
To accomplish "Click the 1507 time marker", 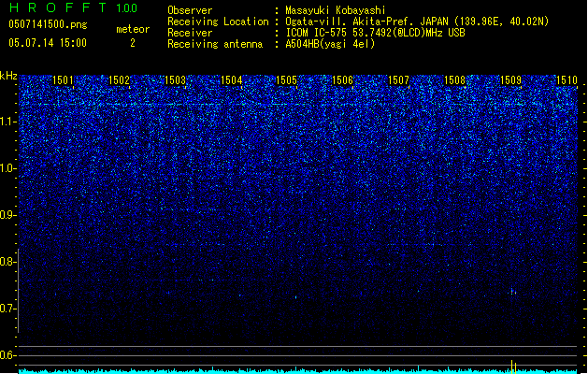I will [x=398, y=80].
